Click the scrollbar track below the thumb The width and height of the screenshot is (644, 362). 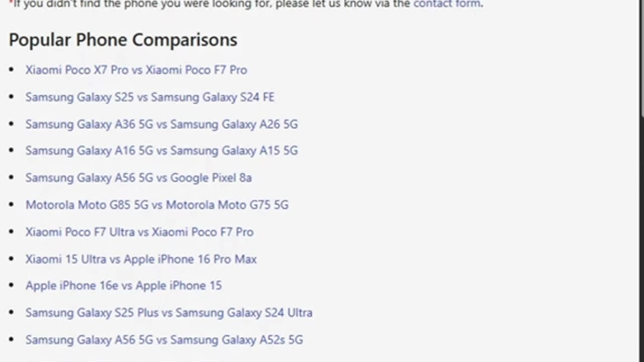click(x=641, y=239)
